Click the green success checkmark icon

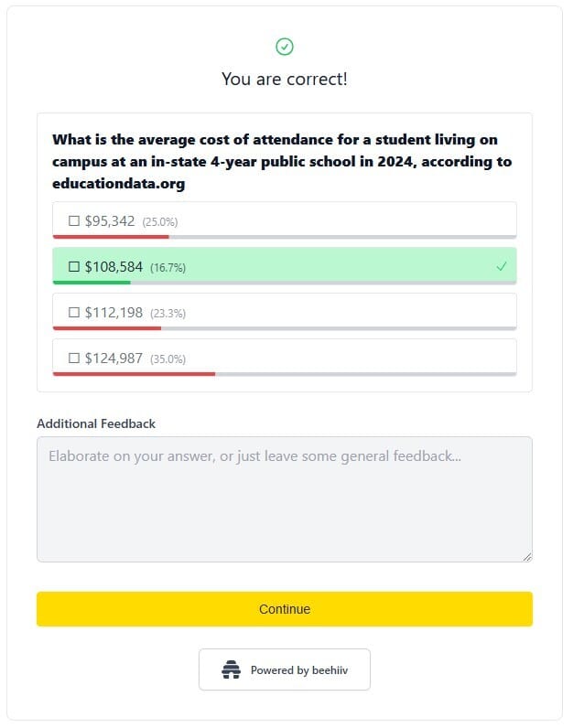pyautogui.click(x=285, y=46)
